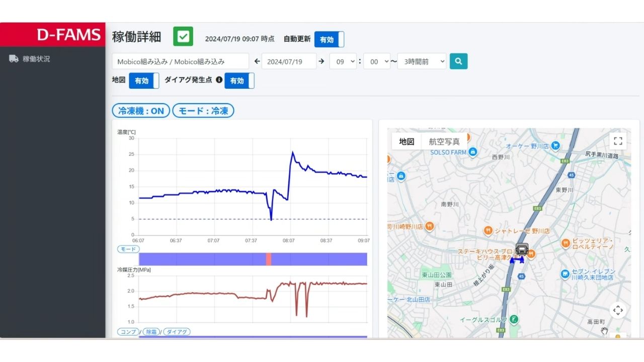Click the fullscreen icon on the map
This screenshot has width=644, height=362.
(x=618, y=141)
